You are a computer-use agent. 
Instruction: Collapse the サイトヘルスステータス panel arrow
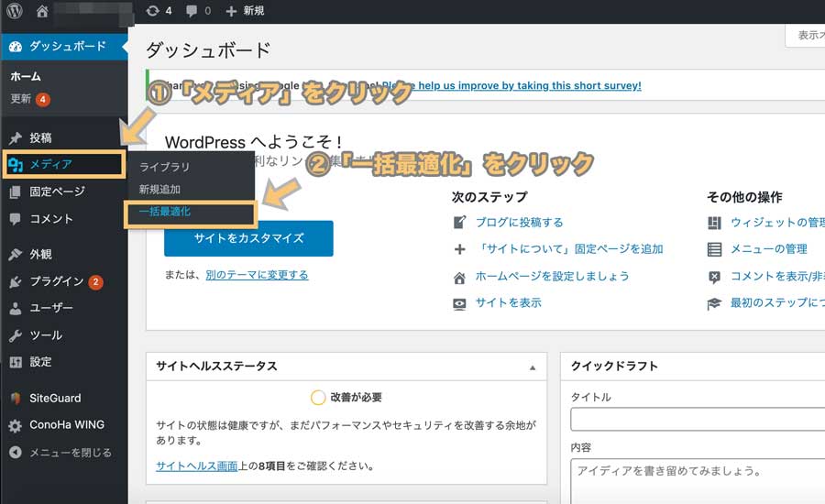[x=533, y=367]
